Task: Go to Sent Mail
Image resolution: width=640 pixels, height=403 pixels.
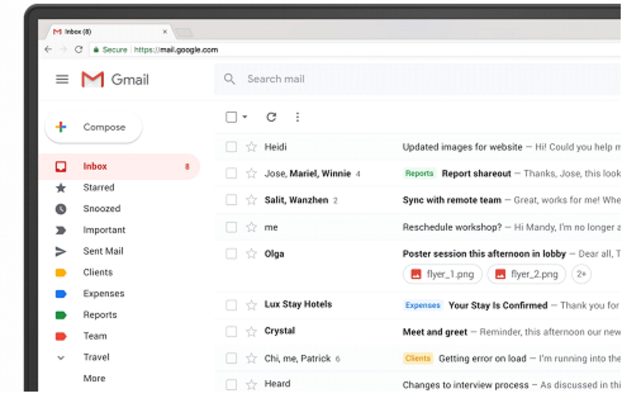Action: (103, 251)
